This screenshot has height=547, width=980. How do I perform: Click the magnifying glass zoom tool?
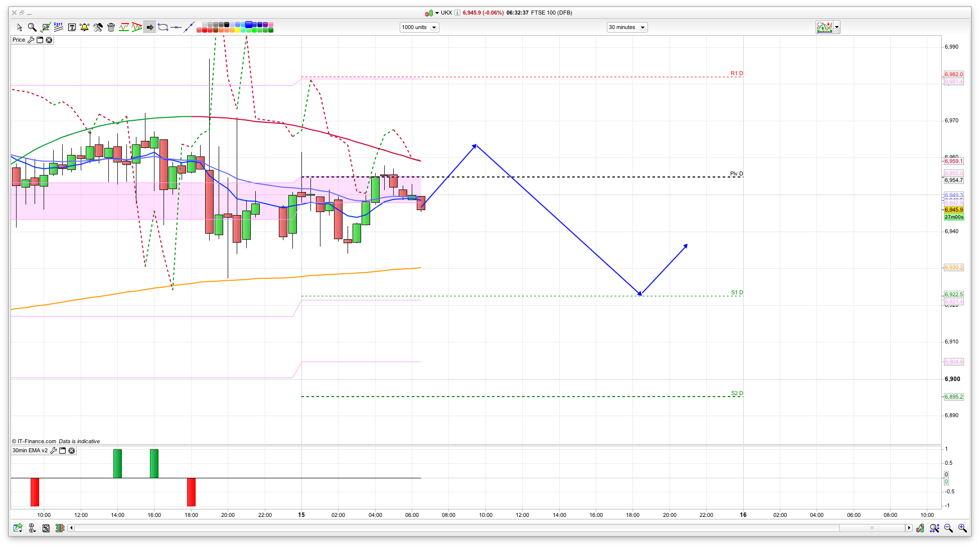(x=32, y=28)
